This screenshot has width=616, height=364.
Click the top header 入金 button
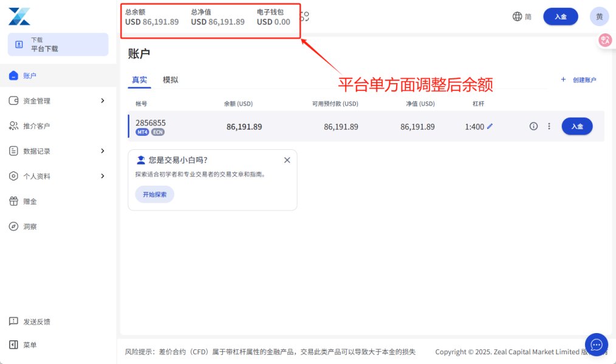coord(561,16)
